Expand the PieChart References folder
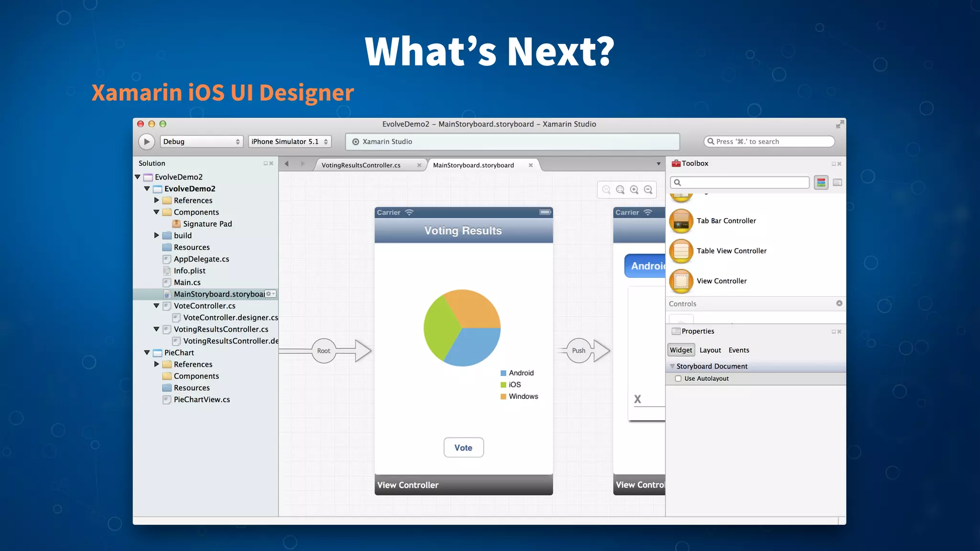This screenshot has width=980, height=551. pos(156,364)
